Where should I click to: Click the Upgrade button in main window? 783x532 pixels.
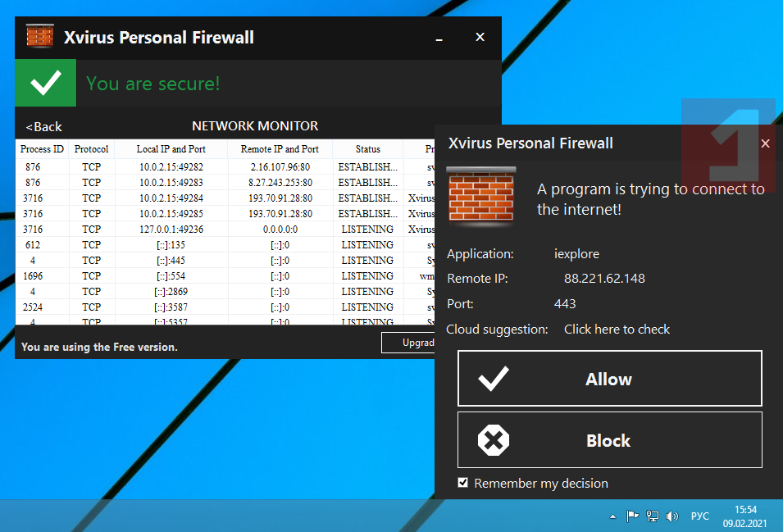(x=408, y=343)
